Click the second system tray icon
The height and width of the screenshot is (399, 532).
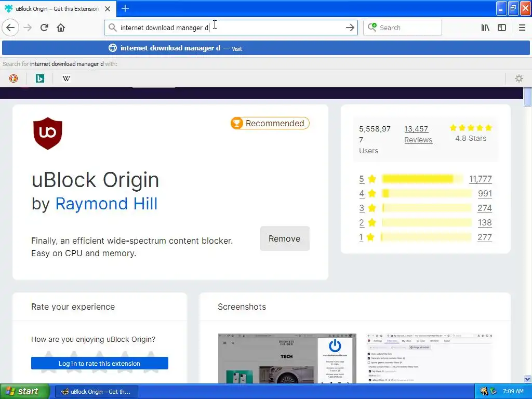pos(494,391)
